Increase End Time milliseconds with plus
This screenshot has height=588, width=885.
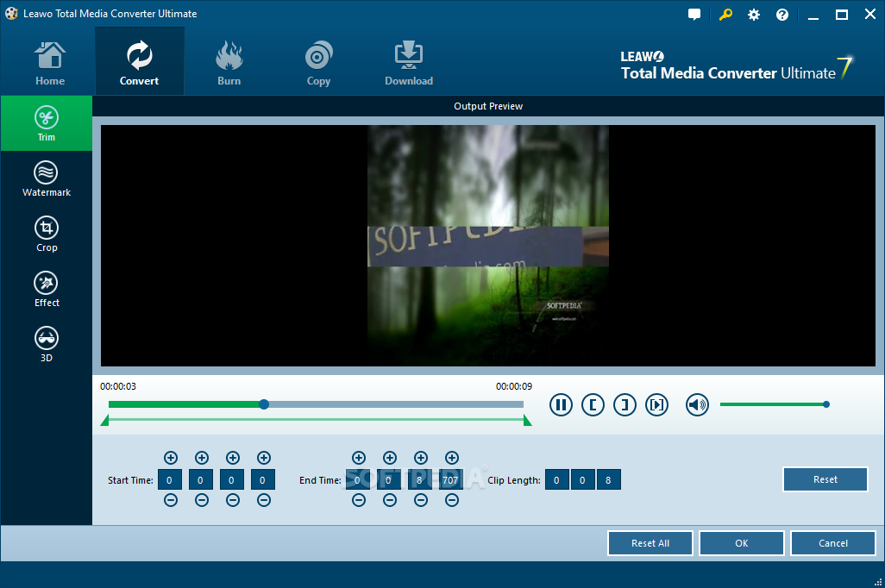click(451, 458)
